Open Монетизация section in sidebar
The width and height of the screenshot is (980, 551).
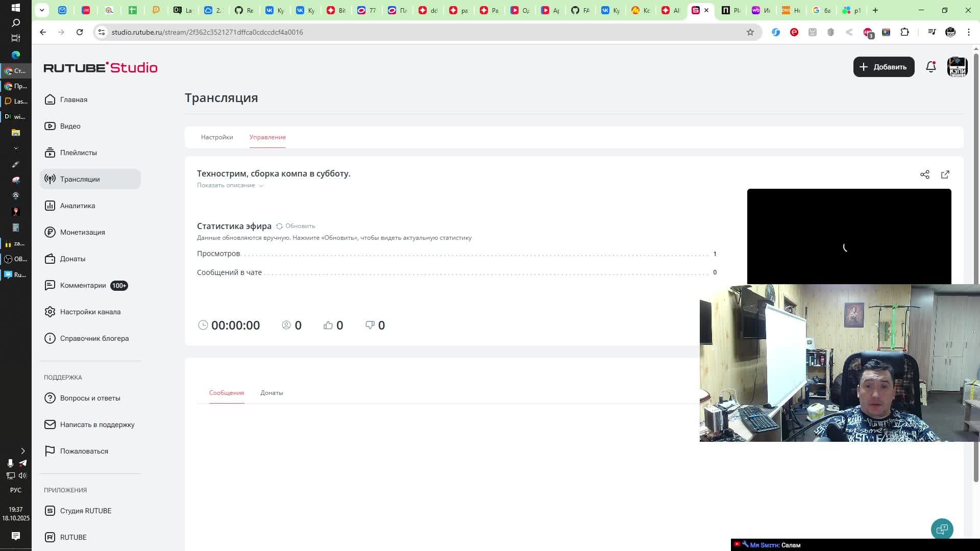82,232
